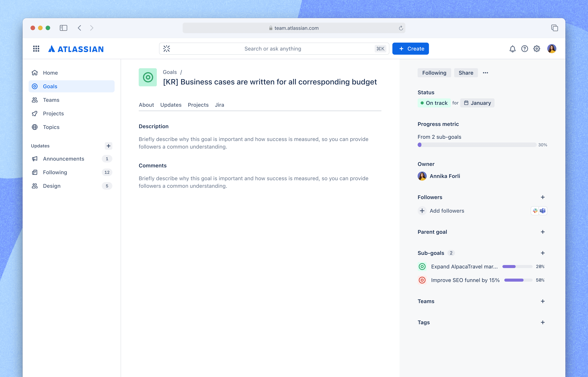The width and height of the screenshot is (588, 377).
Task: Click the browser address bar
Action: coord(294,28)
